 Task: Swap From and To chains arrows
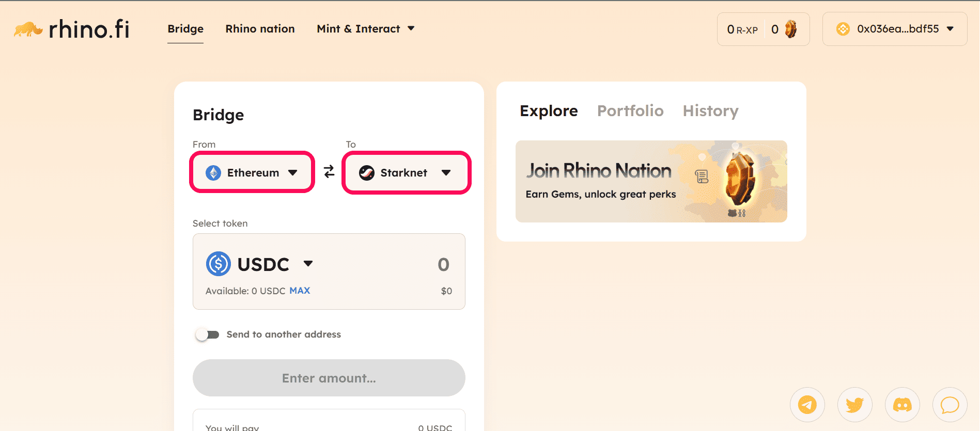point(329,172)
